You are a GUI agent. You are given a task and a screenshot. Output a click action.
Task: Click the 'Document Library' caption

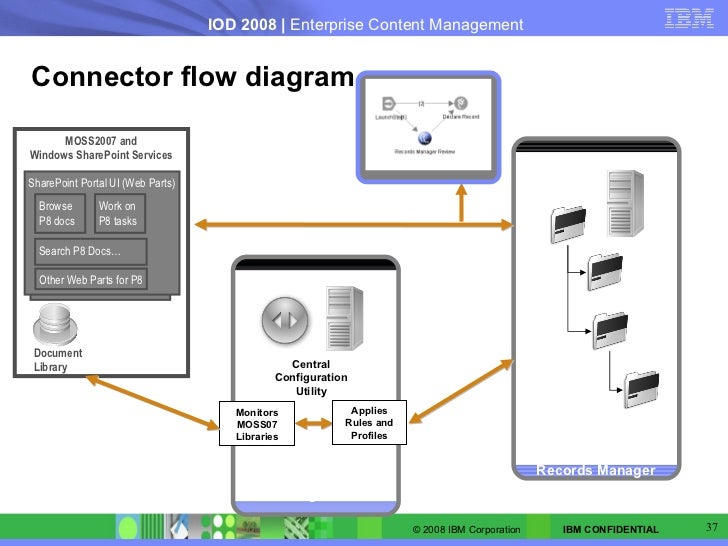[x=58, y=360]
